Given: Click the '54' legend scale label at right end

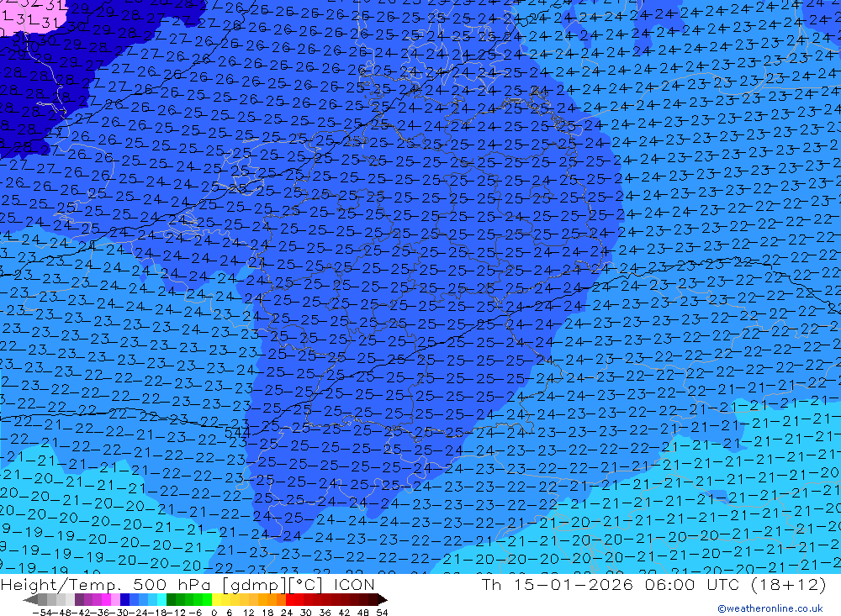Looking at the screenshot, I should click(x=382, y=613).
